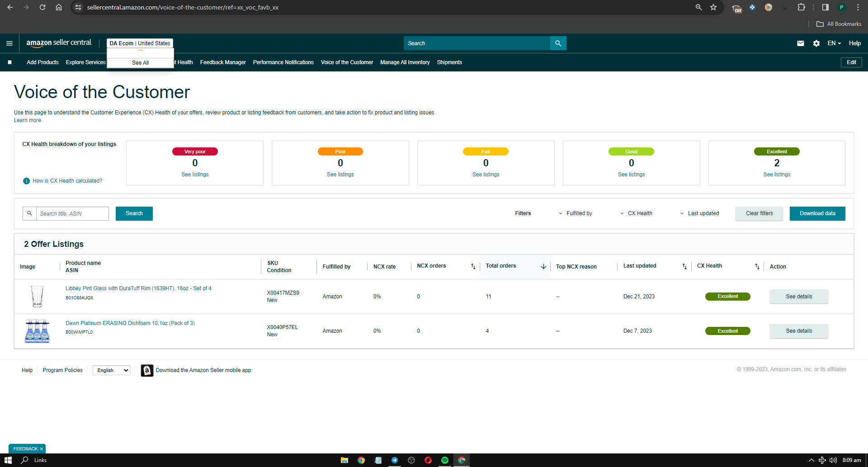868x467 pixels.
Task: Open Performance Notifications menu item
Action: pos(283,62)
